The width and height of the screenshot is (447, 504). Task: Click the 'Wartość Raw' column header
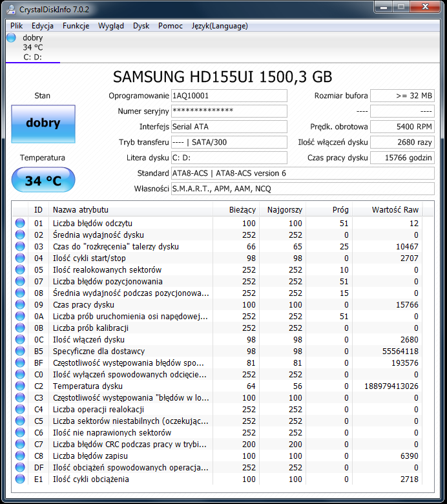pos(395,210)
